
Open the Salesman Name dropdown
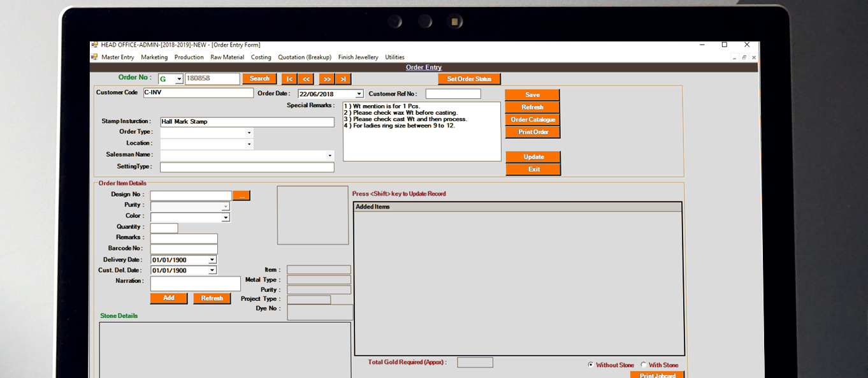pyautogui.click(x=329, y=156)
